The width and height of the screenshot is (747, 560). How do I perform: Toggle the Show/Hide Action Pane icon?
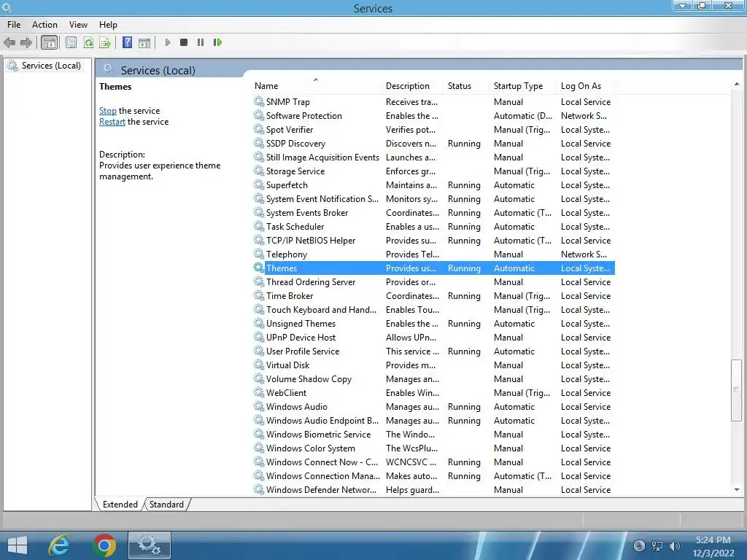[144, 43]
